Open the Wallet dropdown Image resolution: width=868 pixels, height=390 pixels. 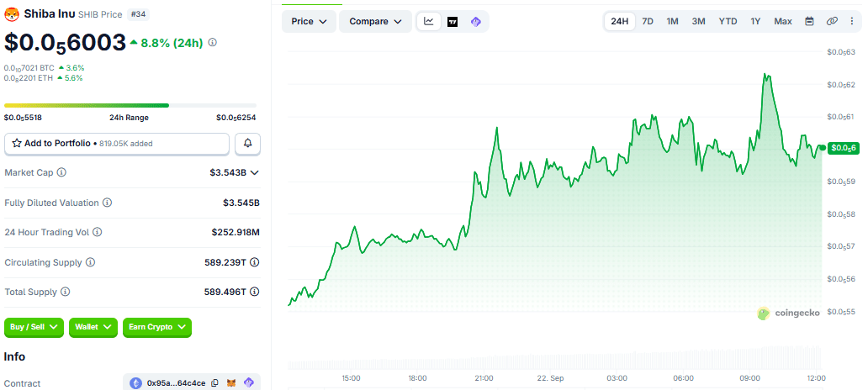pos(93,327)
